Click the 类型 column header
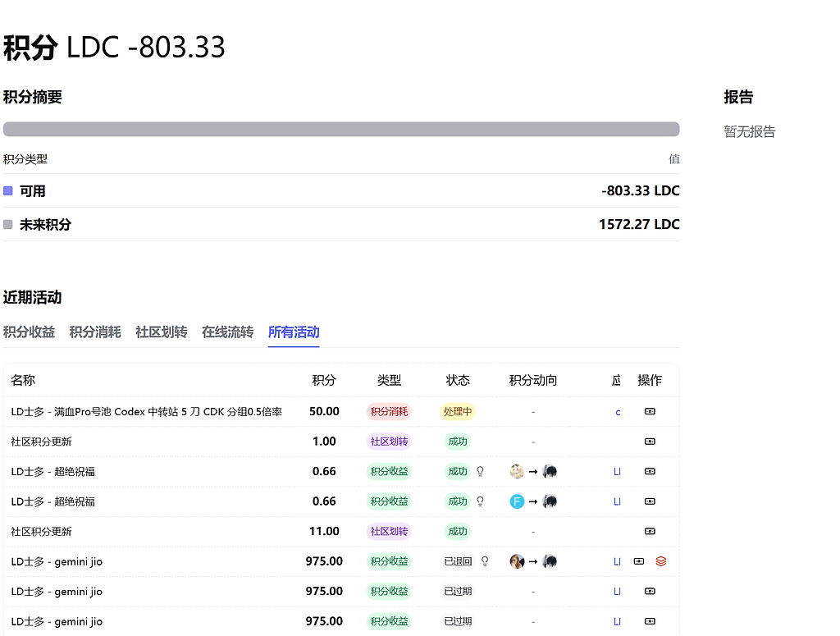The width and height of the screenshot is (840, 636). (x=389, y=381)
